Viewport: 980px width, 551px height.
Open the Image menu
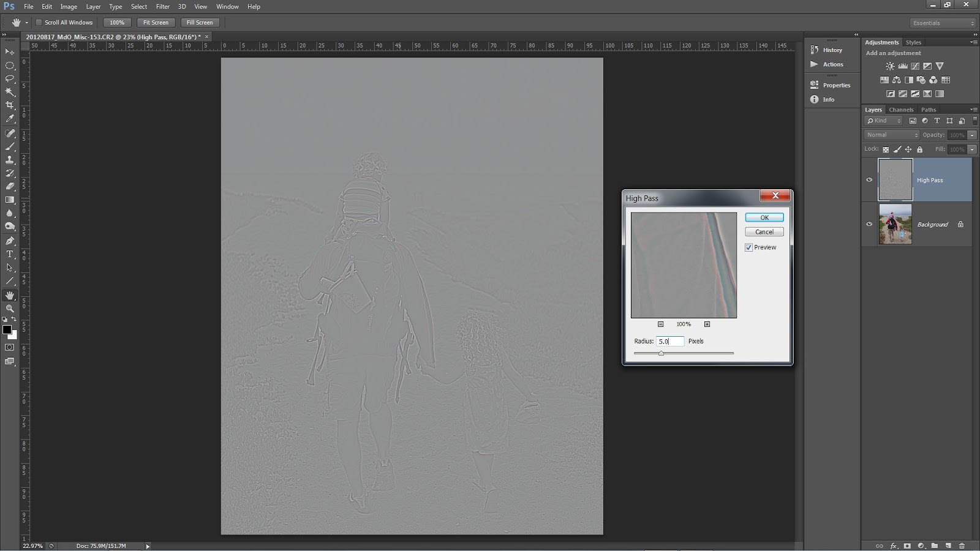[69, 7]
